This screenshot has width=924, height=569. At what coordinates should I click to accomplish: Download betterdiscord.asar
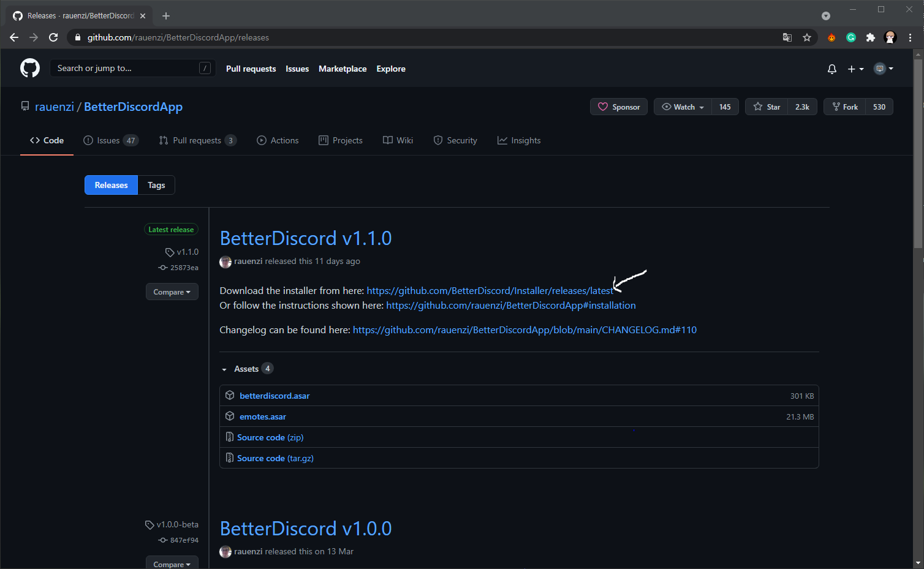click(x=275, y=396)
